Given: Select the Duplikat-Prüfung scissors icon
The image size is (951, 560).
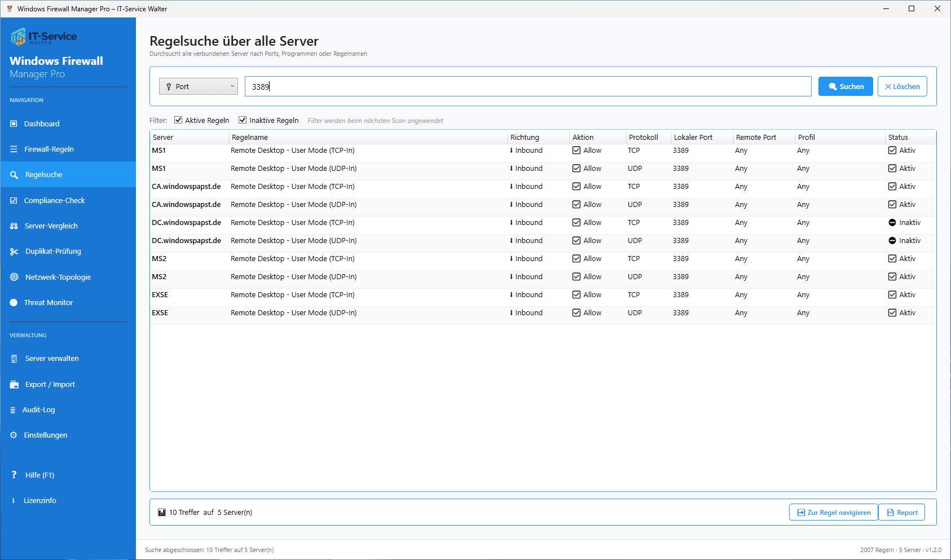Looking at the screenshot, I should [14, 252].
